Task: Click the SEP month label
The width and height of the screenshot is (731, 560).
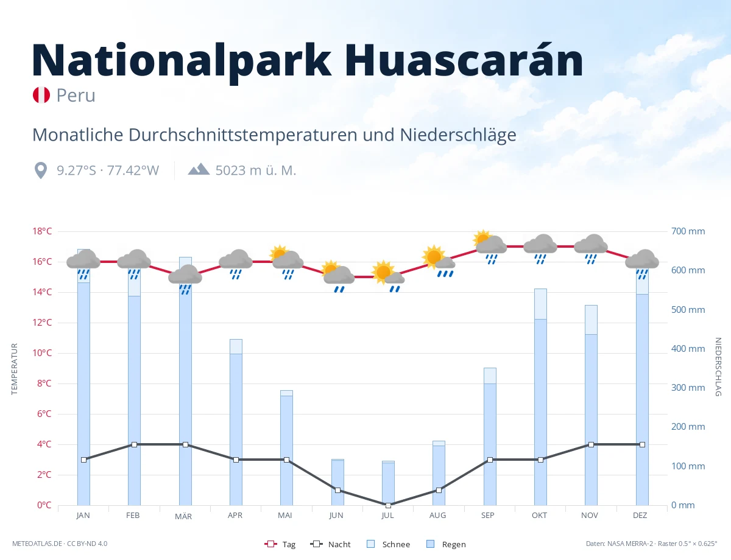Action: click(x=487, y=516)
